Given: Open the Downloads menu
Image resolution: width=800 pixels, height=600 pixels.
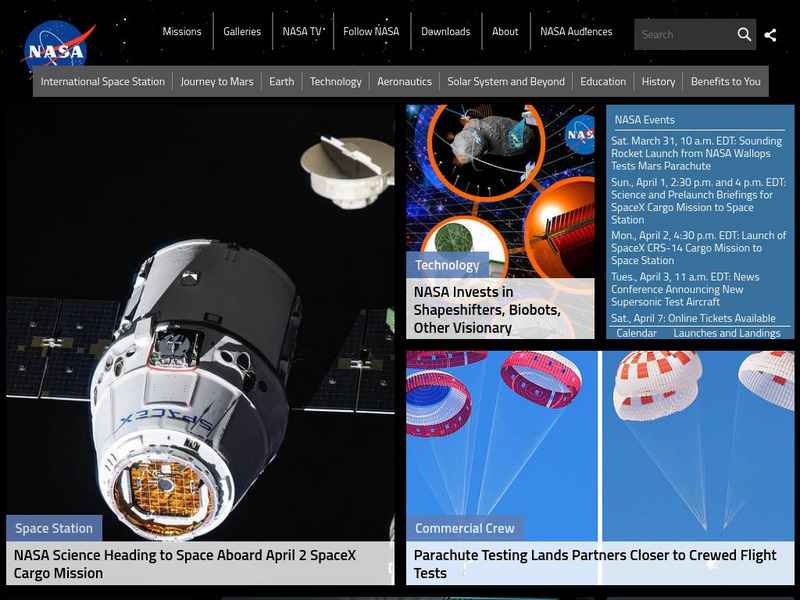Looking at the screenshot, I should (445, 32).
